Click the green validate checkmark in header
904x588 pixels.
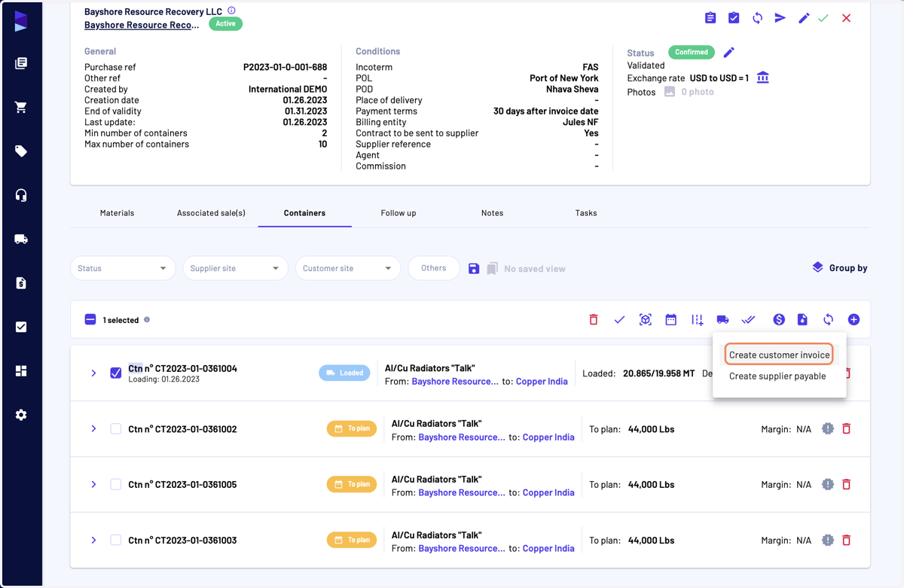[x=823, y=18]
